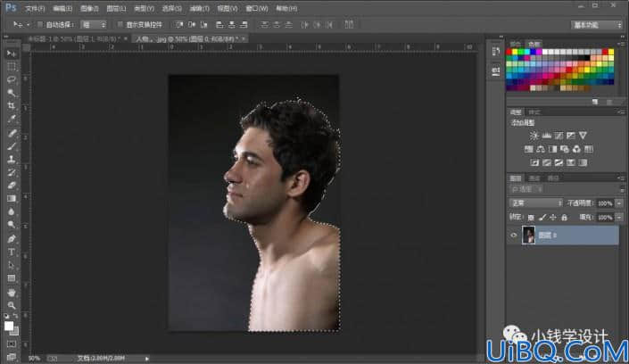The height and width of the screenshot is (364, 629).
Task: Select the Crop tool
Action: tap(12, 106)
